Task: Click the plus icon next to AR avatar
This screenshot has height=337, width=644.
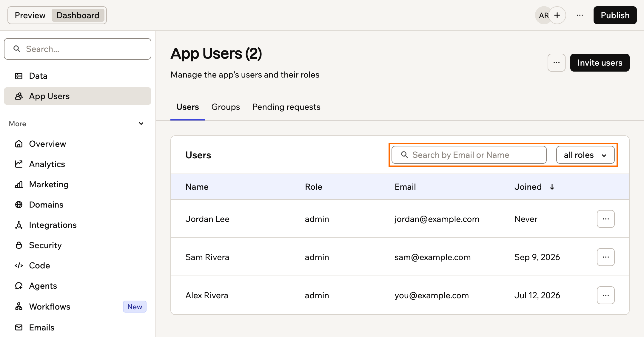Action: [557, 15]
